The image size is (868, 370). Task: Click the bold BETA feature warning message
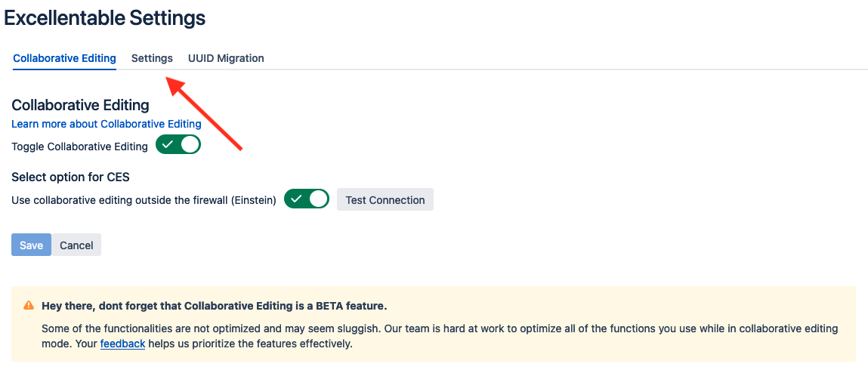point(215,306)
